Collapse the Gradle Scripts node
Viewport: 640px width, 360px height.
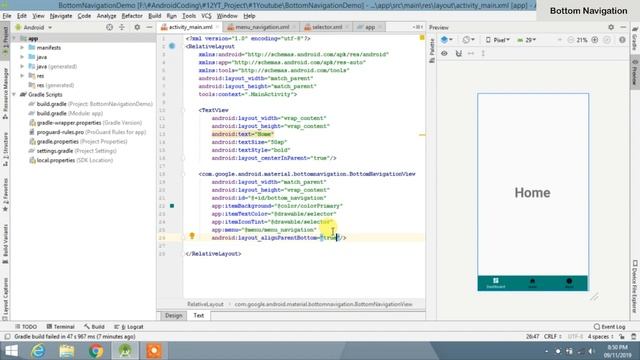click(x=15, y=95)
